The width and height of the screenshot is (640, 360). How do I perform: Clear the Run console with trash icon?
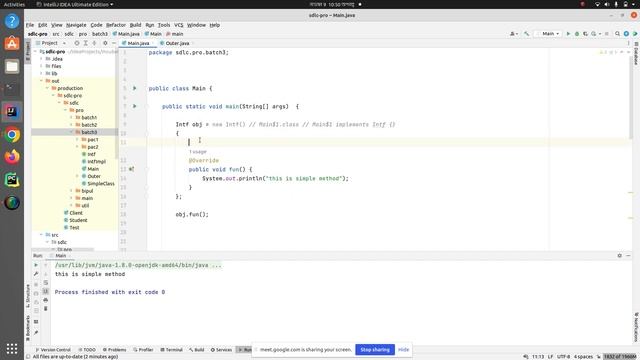point(46,309)
